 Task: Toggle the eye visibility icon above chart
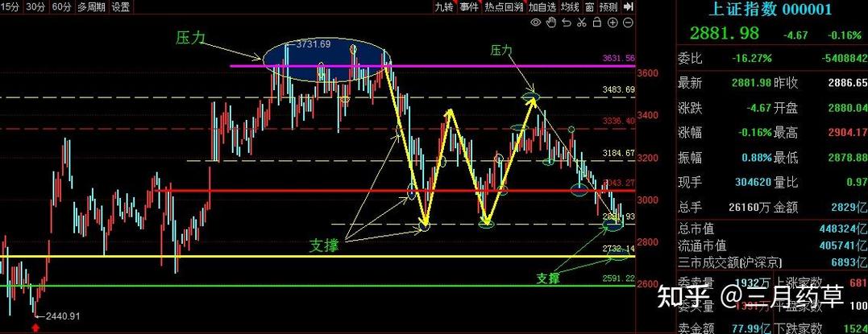click(535, 22)
